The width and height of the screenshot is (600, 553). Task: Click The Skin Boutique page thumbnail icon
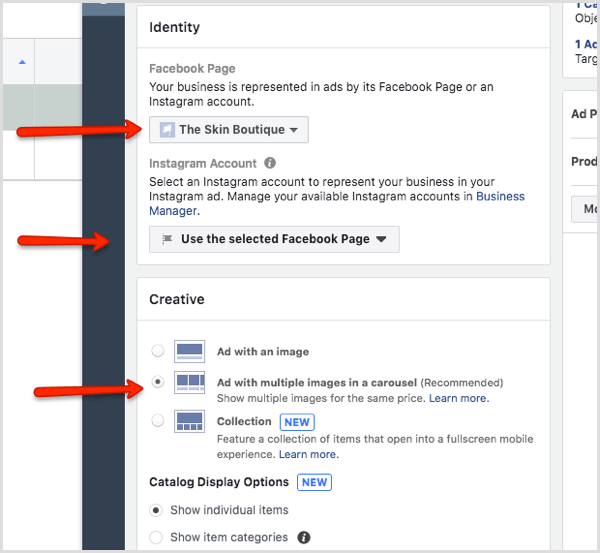tap(165, 130)
